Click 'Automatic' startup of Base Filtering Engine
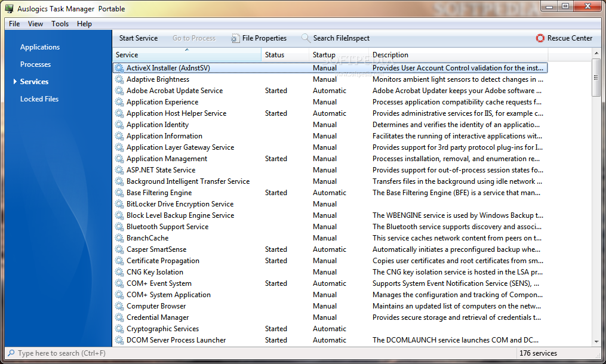 tap(330, 192)
